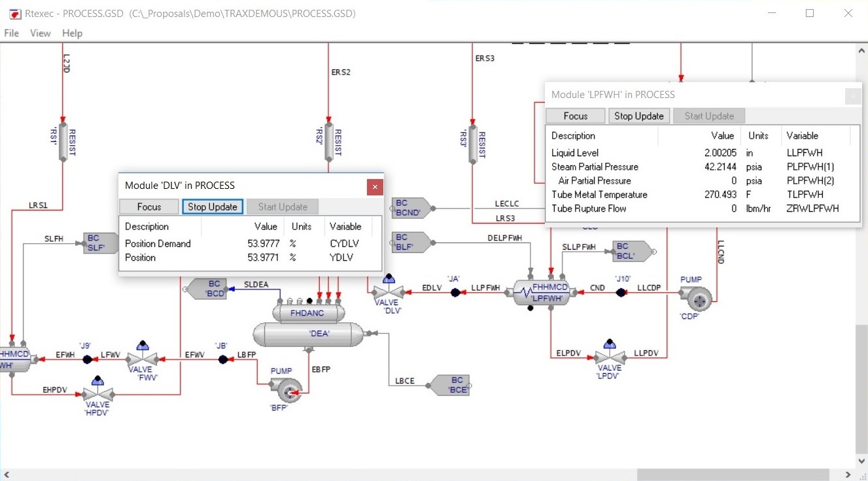Select the BC 'BCD' boundary icon
868x481 pixels.
(x=209, y=288)
